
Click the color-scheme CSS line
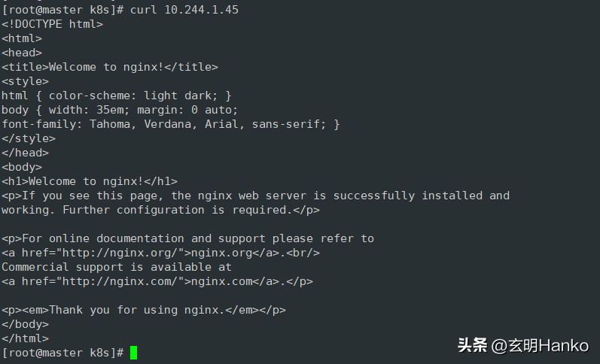[x=117, y=96]
